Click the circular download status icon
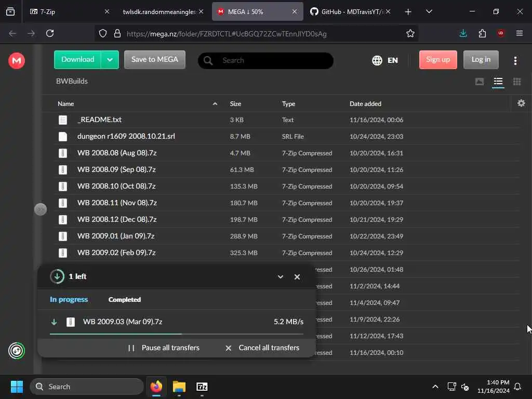This screenshot has width=532, height=399. pyautogui.click(x=57, y=276)
